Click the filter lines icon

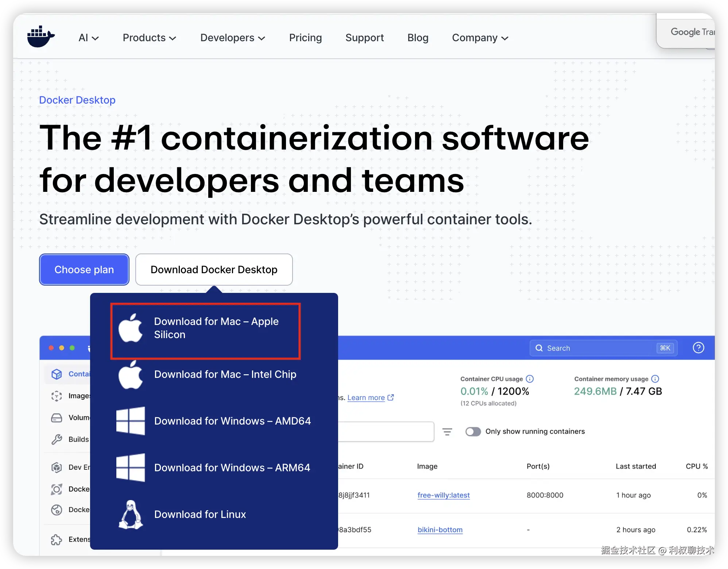pos(447,432)
